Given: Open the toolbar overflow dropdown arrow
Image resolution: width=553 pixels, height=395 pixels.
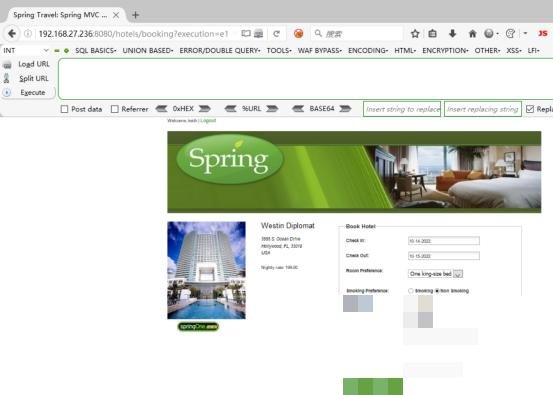Looking at the screenshot, I should click(x=525, y=34).
